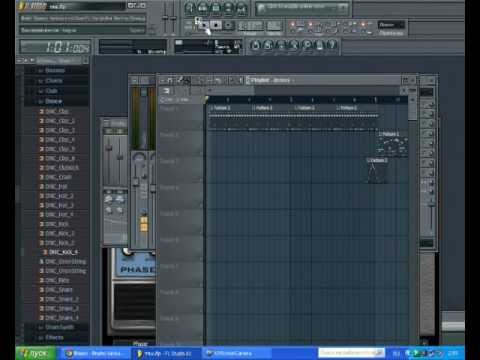Screen dimensions: 480x360
Task: Click the pattern number selector
Action: [274, 25]
